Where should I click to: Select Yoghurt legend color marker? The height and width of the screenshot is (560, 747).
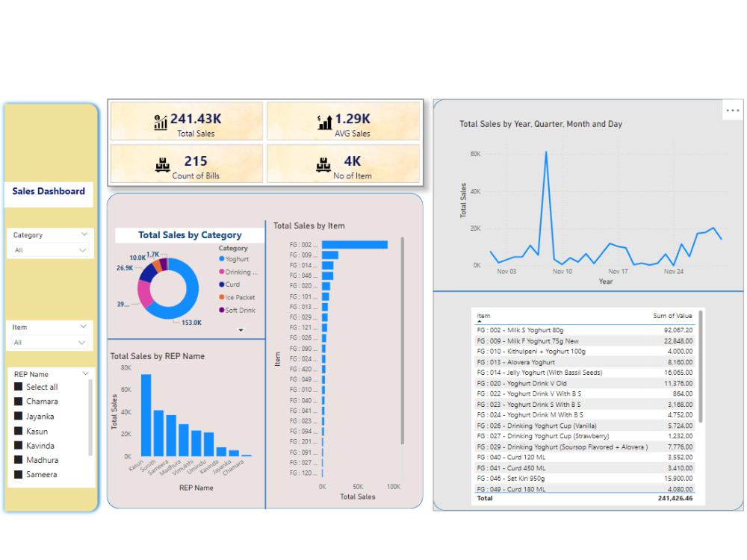pyautogui.click(x=222, y=258)
